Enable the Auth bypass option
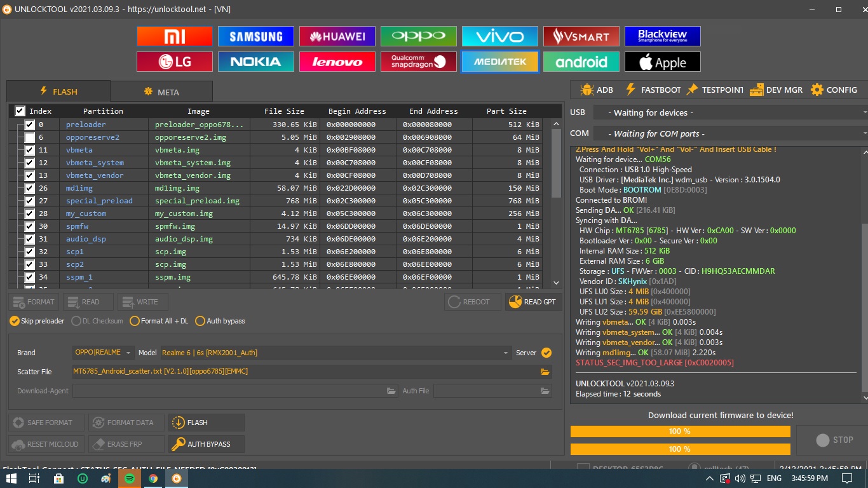The width and height of the screenshot is (868, 488). [220, 321]
